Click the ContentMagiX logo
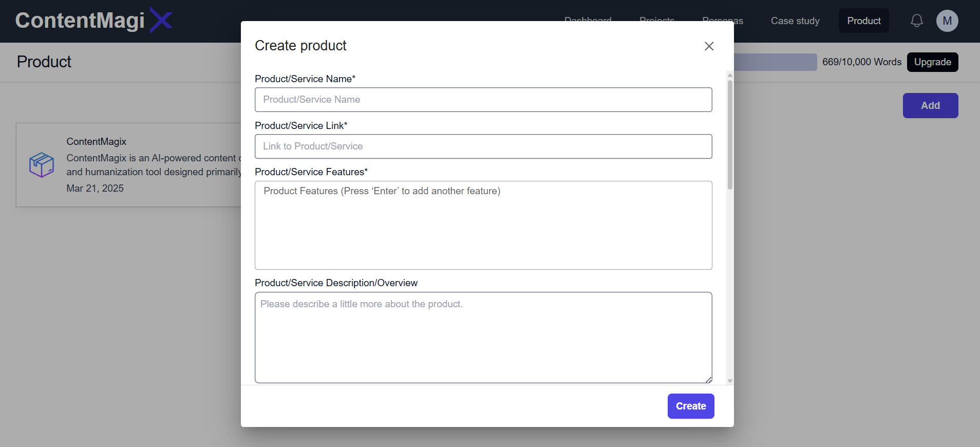980x447 pixels. pos(93,21)
